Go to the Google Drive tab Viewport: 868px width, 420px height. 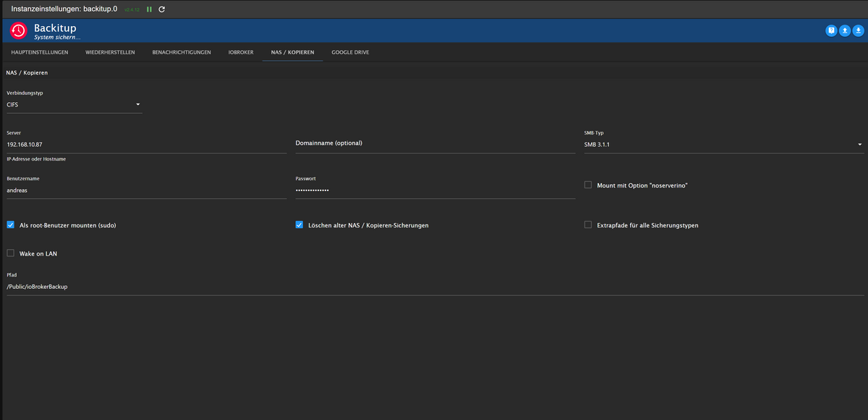tap(350, 52)
